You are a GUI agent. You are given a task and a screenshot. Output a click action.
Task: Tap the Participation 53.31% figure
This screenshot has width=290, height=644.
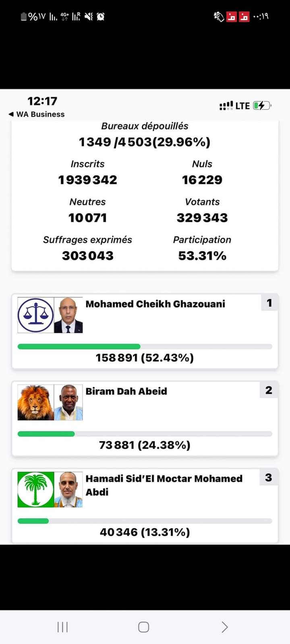coord(202,256)
